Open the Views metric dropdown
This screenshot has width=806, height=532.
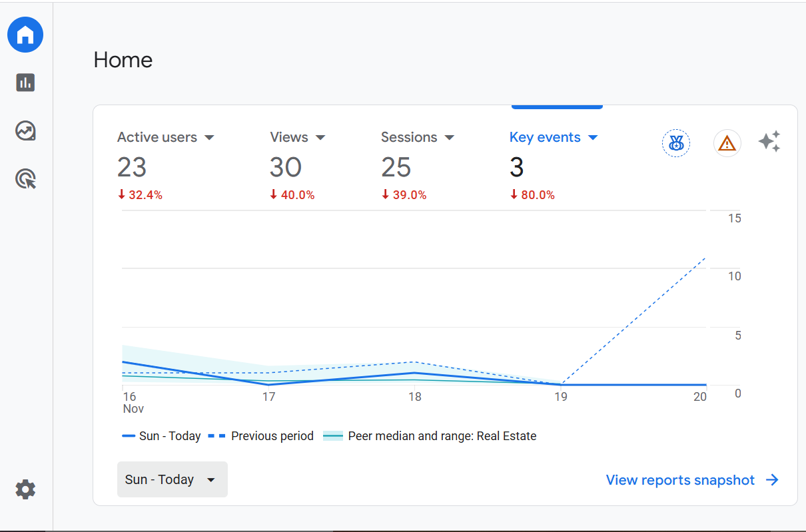click(x=320, y=137)
